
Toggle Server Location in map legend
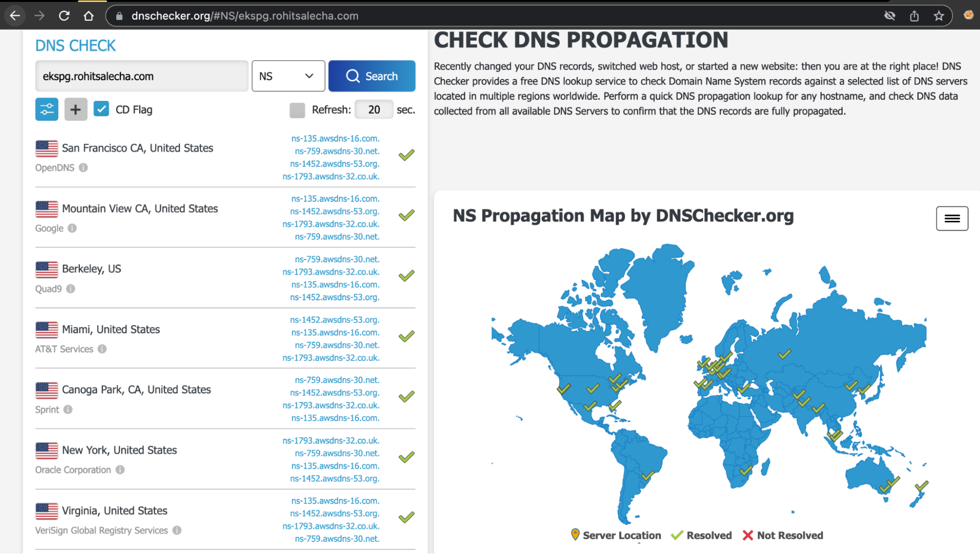pos(616,535)
